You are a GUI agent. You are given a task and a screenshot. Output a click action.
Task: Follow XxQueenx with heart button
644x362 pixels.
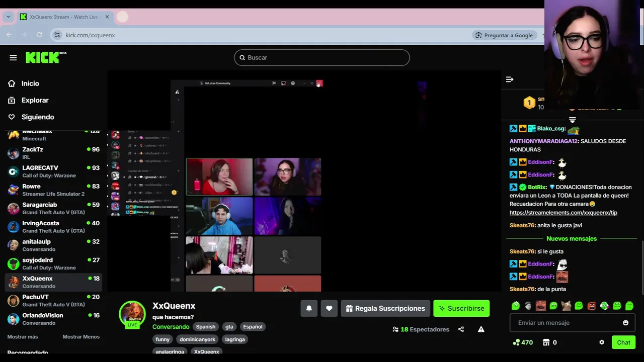pyautogui.click(x=329, y=308)
